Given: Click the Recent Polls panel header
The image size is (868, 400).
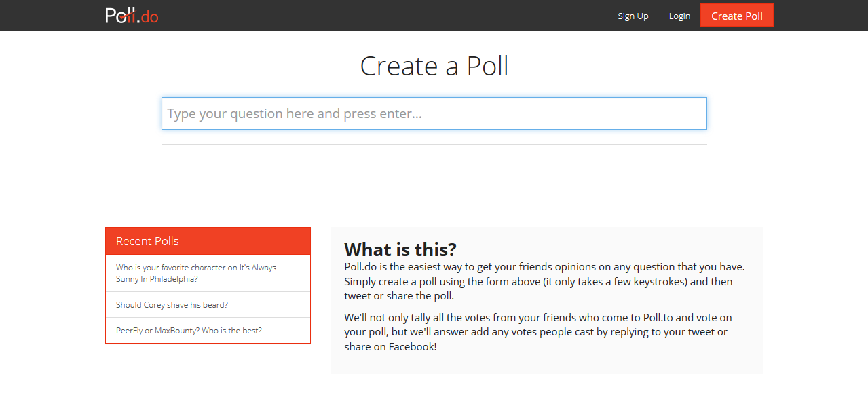Looking at the screenshot, I should point(208,241).
